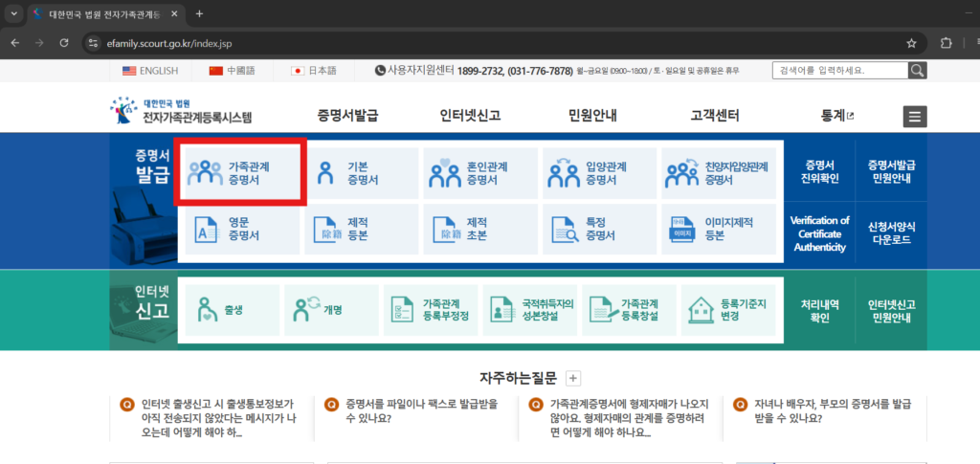Select the 기본 증명서 icon
980x464 pixels.
[x=327, y=173]
